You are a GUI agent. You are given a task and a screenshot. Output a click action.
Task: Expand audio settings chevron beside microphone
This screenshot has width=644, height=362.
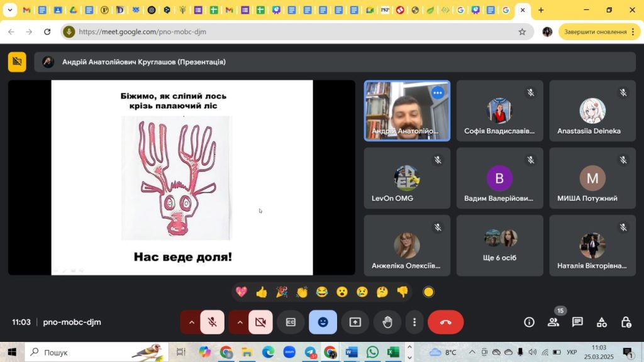pyautogui.click(x=191, y=322)
